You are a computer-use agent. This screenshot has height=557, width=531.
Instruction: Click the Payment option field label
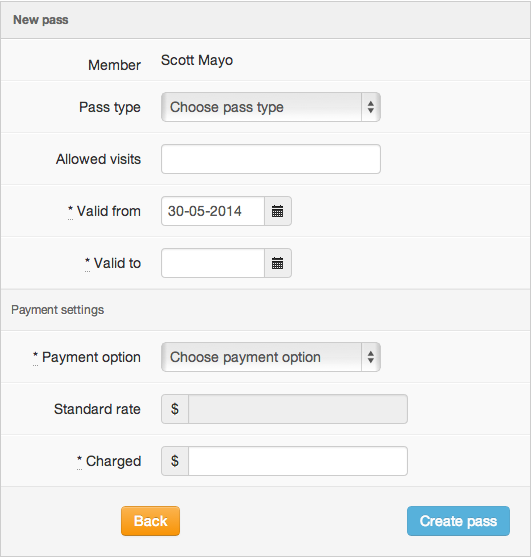click(x=91, y=357)
